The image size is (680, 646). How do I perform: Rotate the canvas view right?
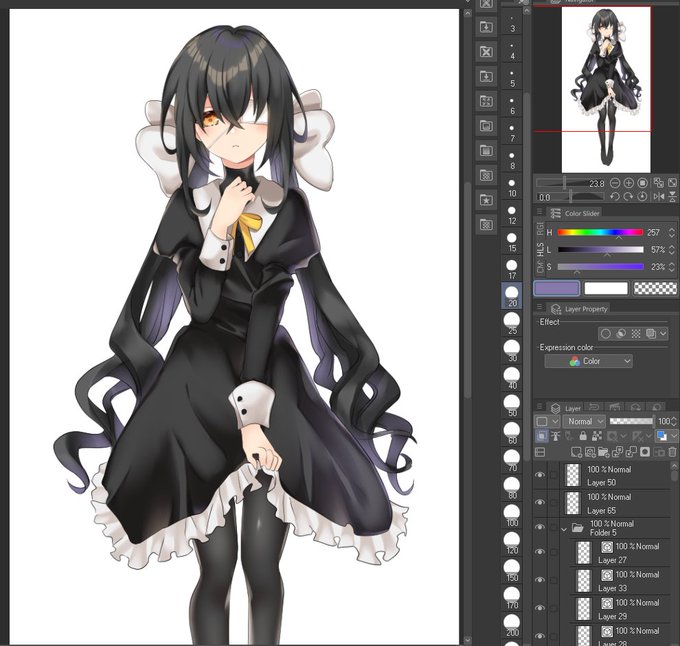click(628, 196)
